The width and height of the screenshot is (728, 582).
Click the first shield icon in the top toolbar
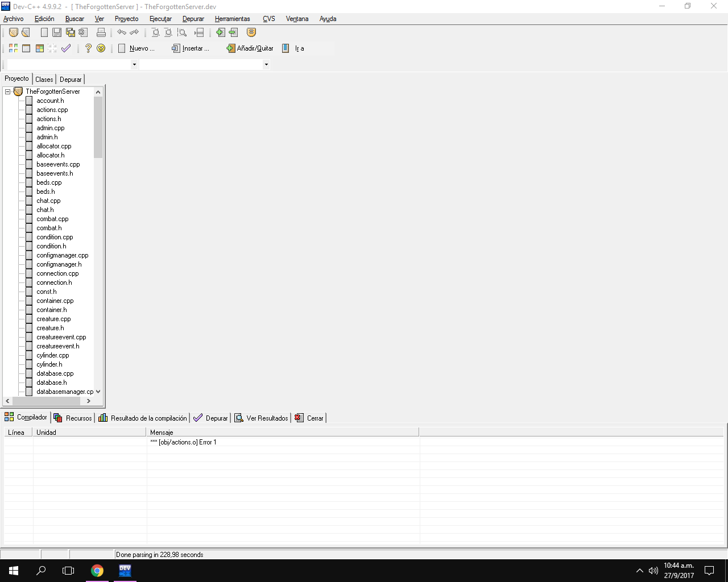click(14, 32)
